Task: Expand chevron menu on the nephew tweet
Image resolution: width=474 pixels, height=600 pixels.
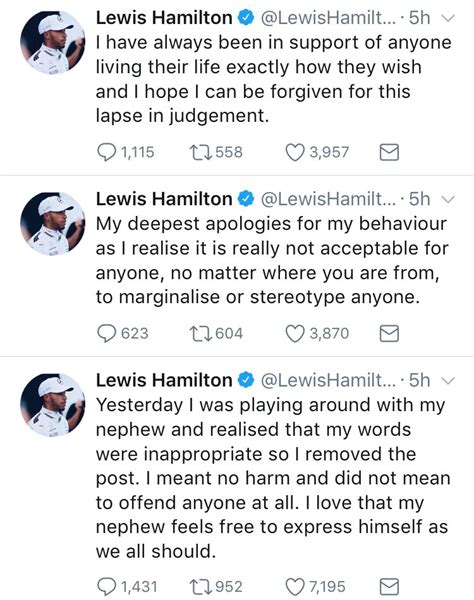Action: click(448, 381)
